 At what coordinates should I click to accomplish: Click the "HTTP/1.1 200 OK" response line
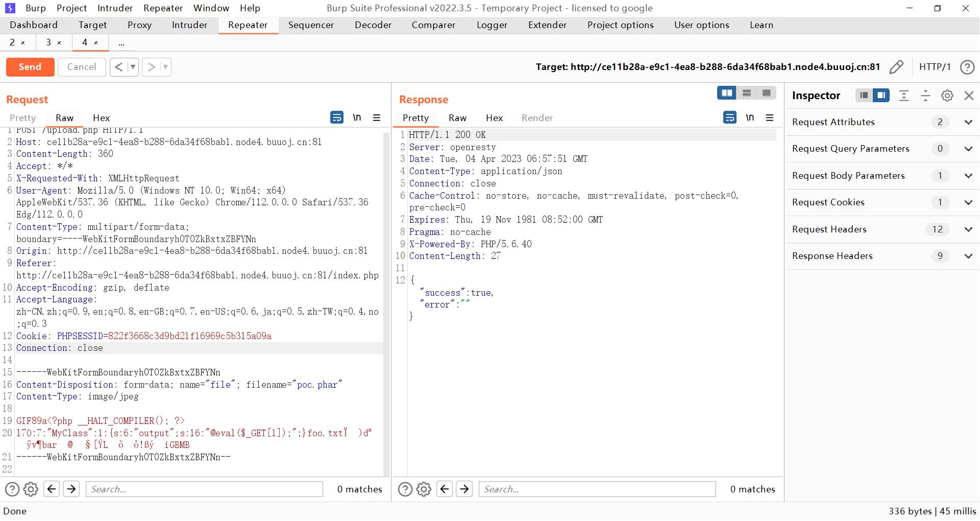[447, 135]
